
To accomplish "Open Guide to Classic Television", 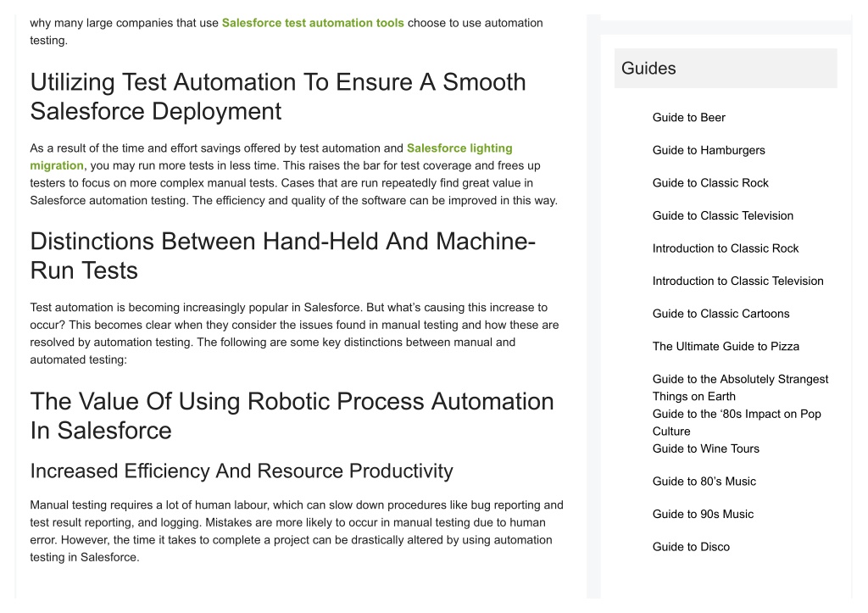I will (x=722, y=215).
